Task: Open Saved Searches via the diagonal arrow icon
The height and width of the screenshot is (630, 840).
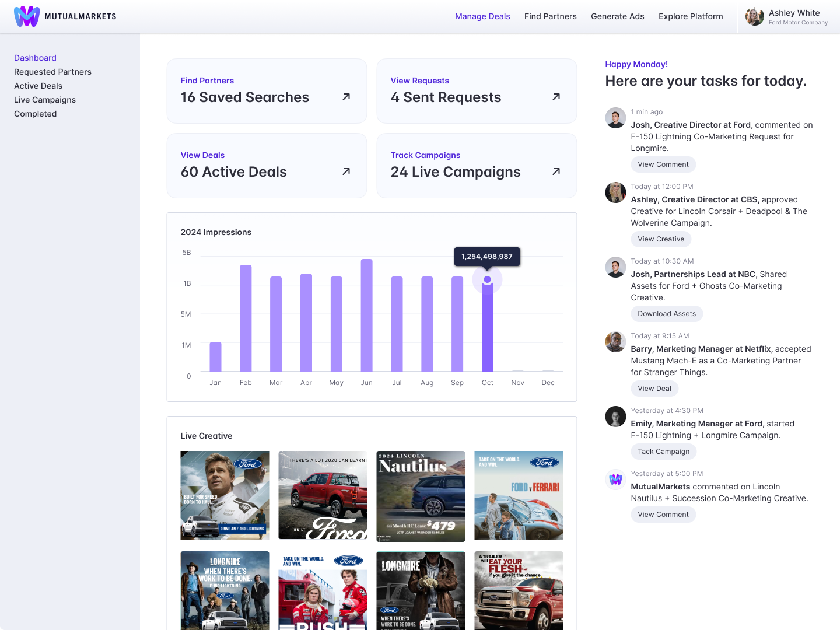Action: (345, 97)
